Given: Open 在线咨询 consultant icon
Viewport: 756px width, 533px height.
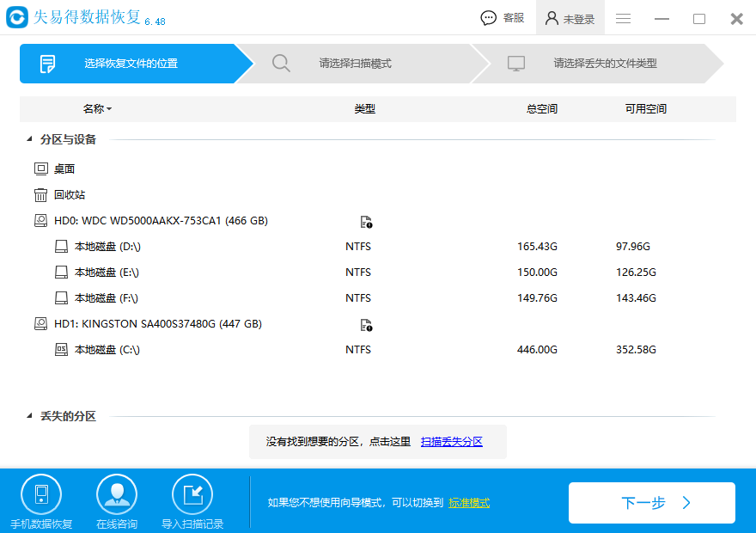Looking at the screenshot, I should (x=117, y=494).
